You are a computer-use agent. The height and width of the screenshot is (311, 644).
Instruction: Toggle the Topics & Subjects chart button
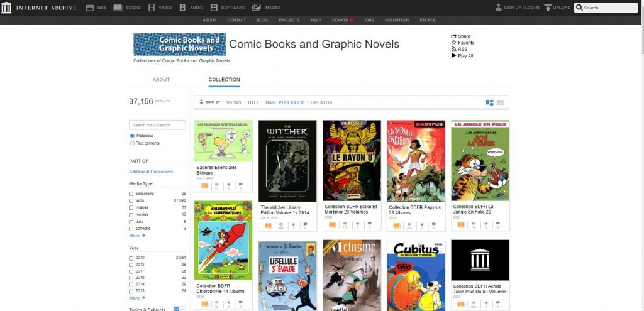177,309
